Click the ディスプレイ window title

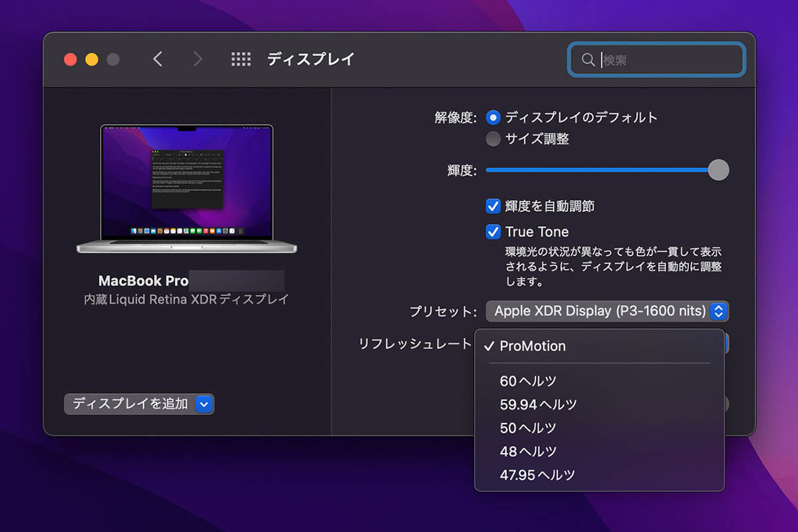[311, 59]
